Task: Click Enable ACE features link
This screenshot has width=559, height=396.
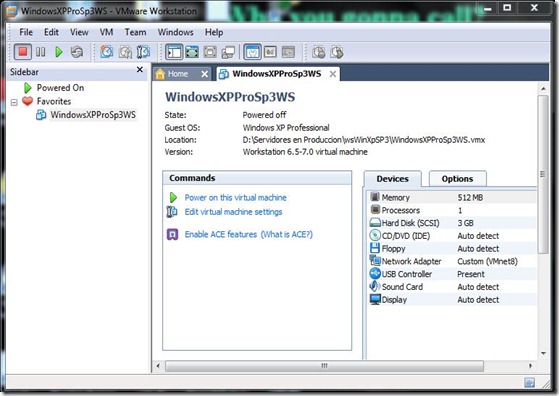Action: pos(221,234)
